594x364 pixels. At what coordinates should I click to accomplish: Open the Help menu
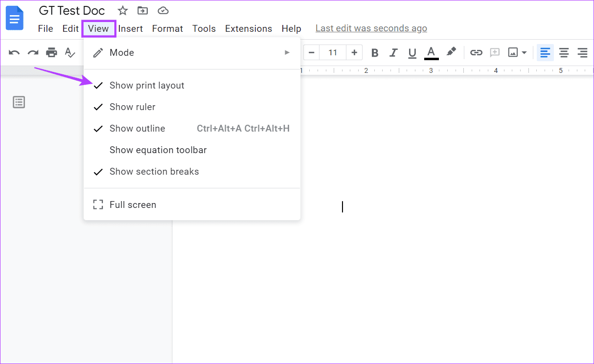[x=291, y=29]
